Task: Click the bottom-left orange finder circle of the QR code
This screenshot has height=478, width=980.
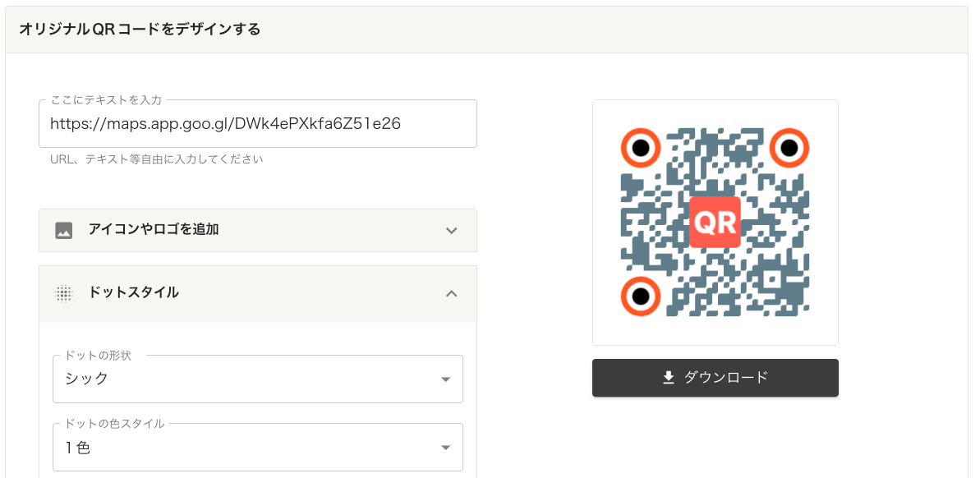Action: click(x=641, y=296)
